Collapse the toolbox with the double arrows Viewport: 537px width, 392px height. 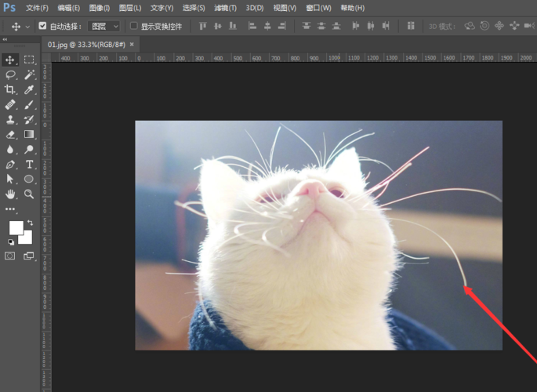pyautogui.click(x=5, y=39)
